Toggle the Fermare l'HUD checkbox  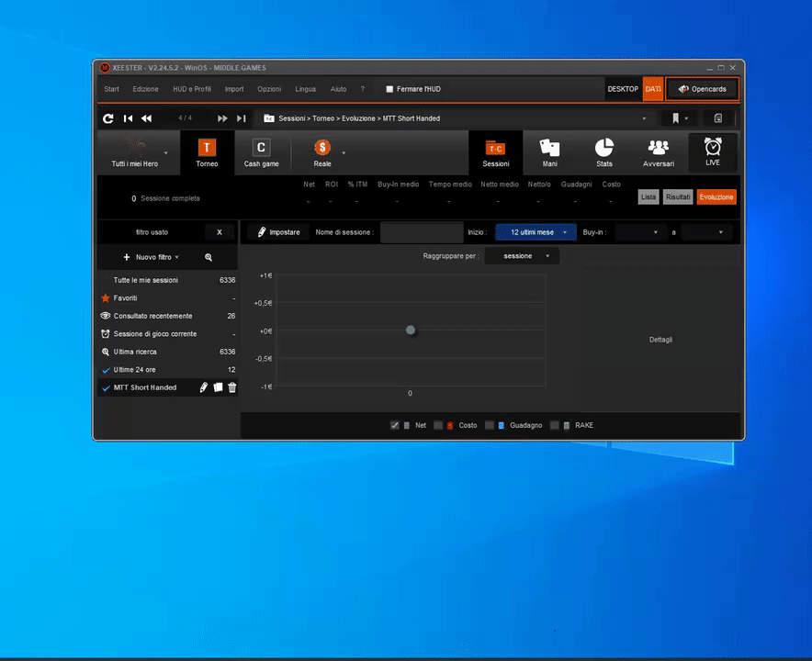(x=389, y=89)
